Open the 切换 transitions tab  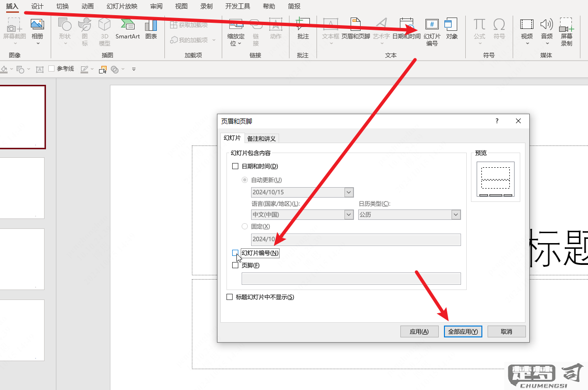63,6
